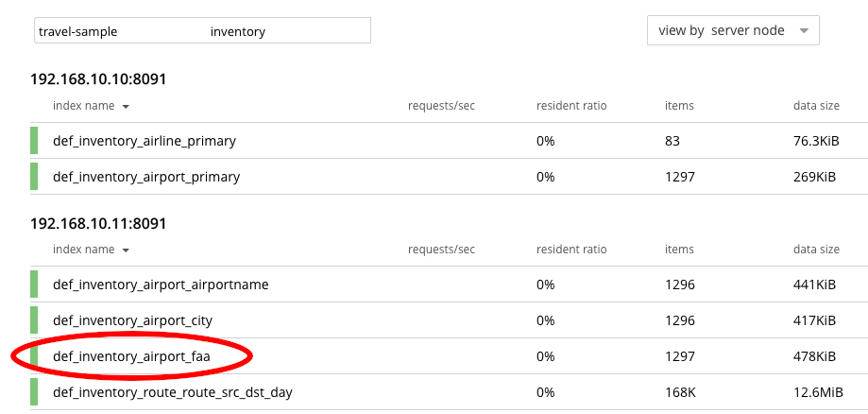Select def_inventory_airline_primary index row
Image resolution: width=868 pixels, height=414 pixels.
(145, 141)
